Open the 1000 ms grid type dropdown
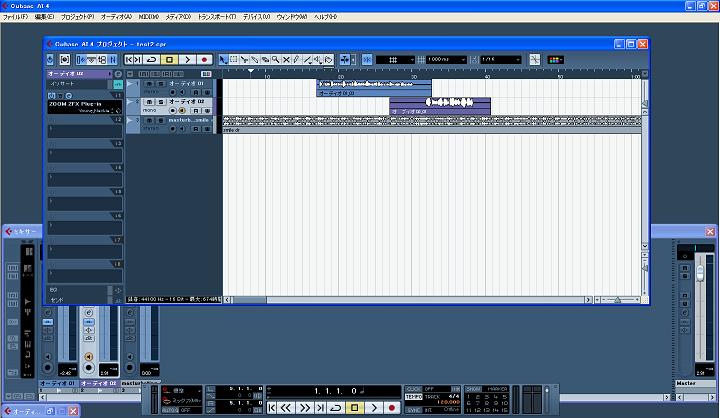This screenshot has width=720, height=418. click(446, 60)
